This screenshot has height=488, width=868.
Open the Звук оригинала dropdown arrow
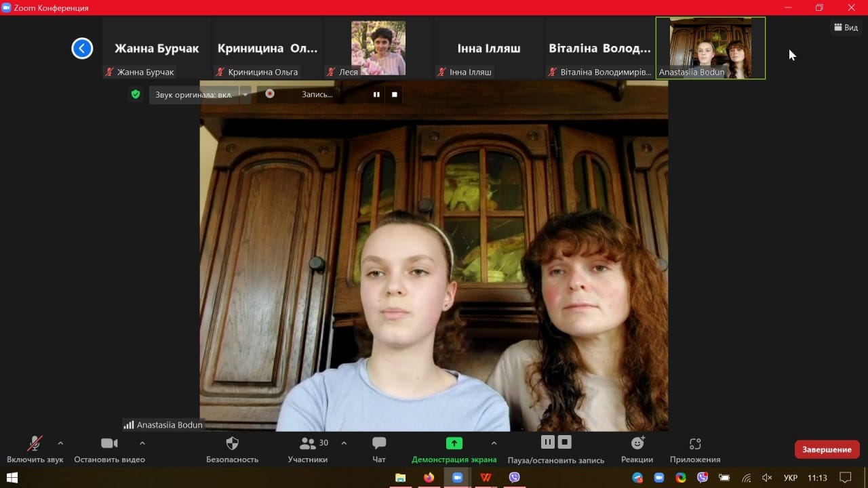tap(245, 94)
